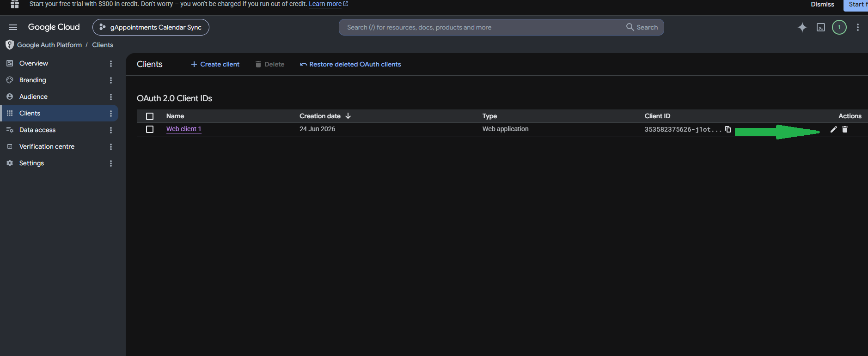The width and height of the screenshot is (868, 356).
Task: Edit Web client 1 with pencil icon
Action: point(833,129)
